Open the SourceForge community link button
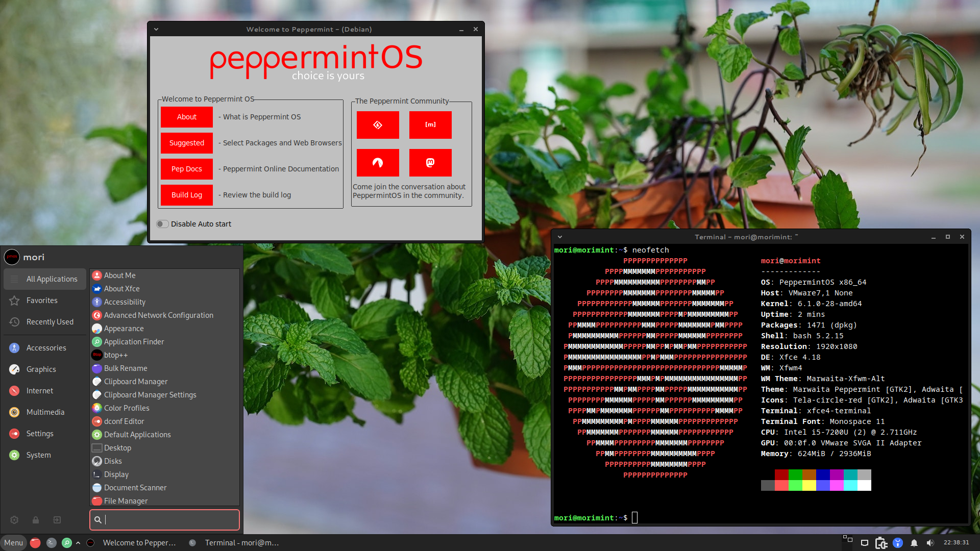This screenshot has height=551, width=980. pyautogui.click(x=378, y=125)
